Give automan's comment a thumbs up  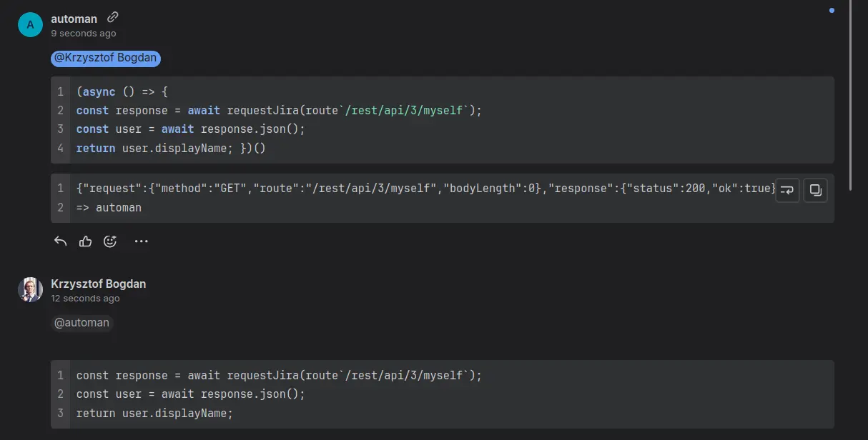(86, 241)
